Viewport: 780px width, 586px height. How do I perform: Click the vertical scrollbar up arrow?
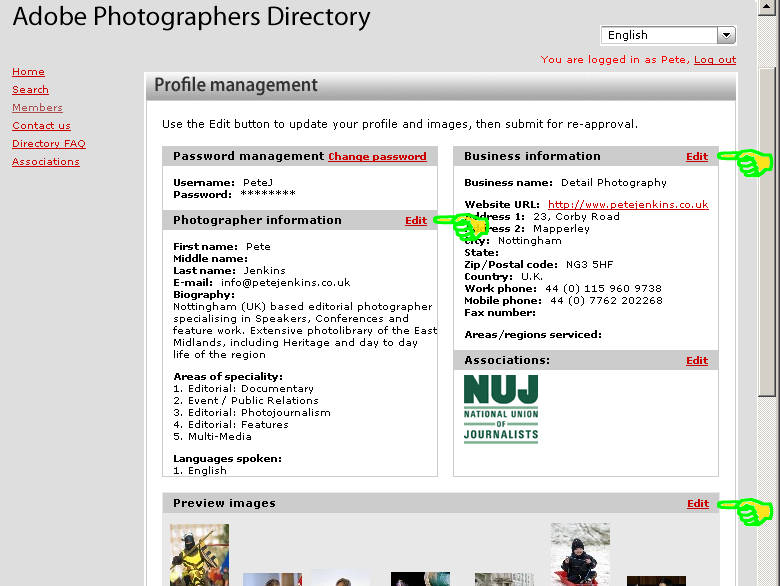point(767,6)
